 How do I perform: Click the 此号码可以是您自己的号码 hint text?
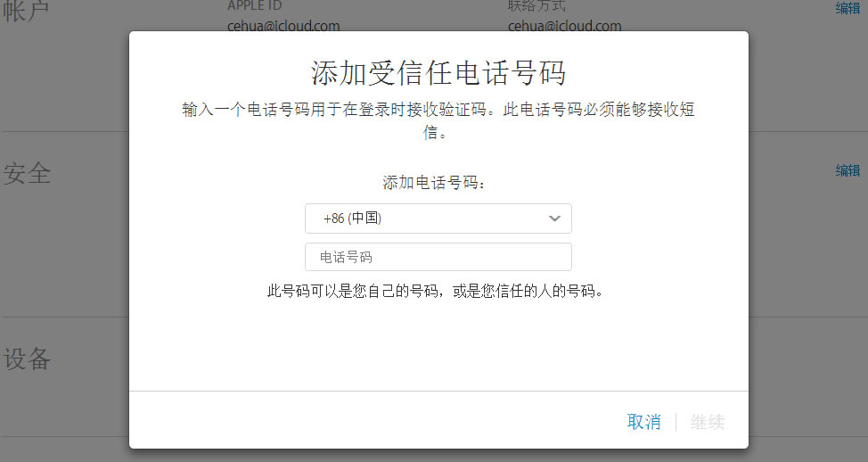[435, 291]
